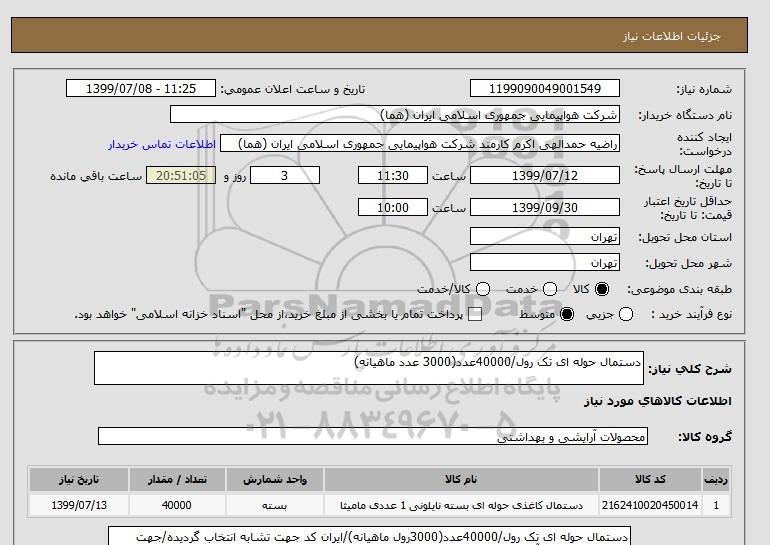Click the ردیف column header
Screen dimensions: 770x545
(x=716, y=479)
